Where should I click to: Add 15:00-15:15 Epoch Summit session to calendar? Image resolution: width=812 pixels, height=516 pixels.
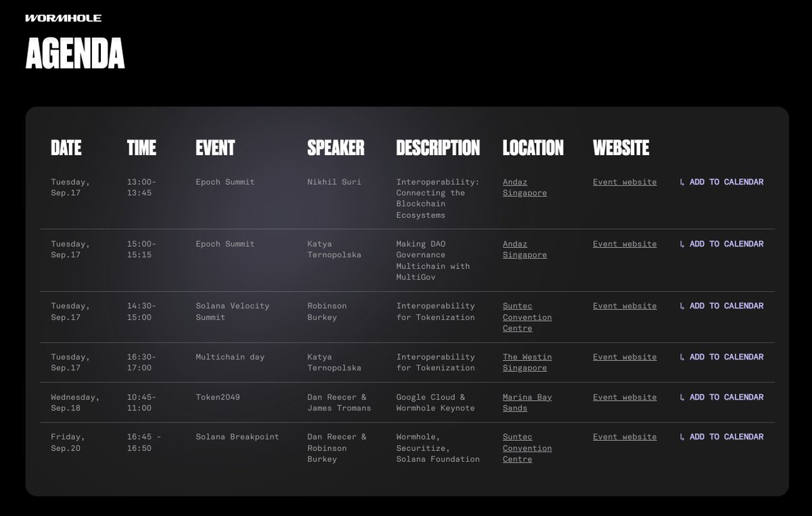(722, 244)
